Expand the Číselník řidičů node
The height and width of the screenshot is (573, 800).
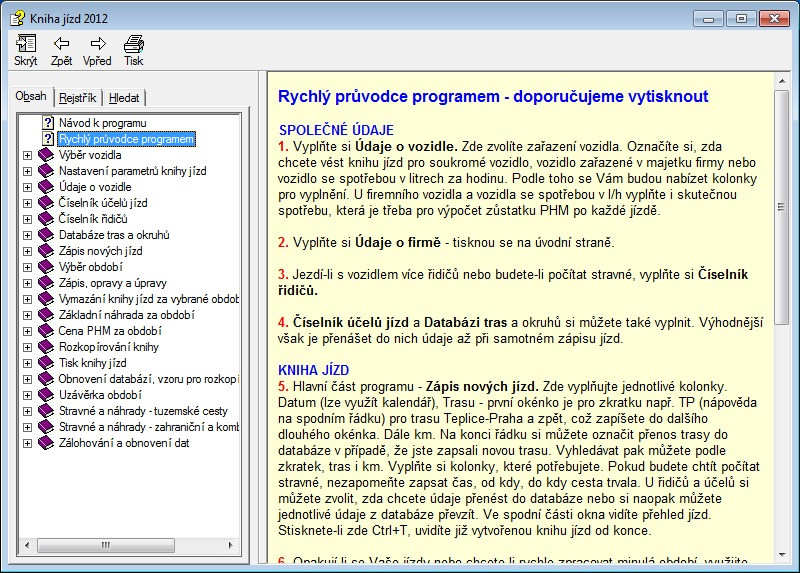(x=28, y=219)
